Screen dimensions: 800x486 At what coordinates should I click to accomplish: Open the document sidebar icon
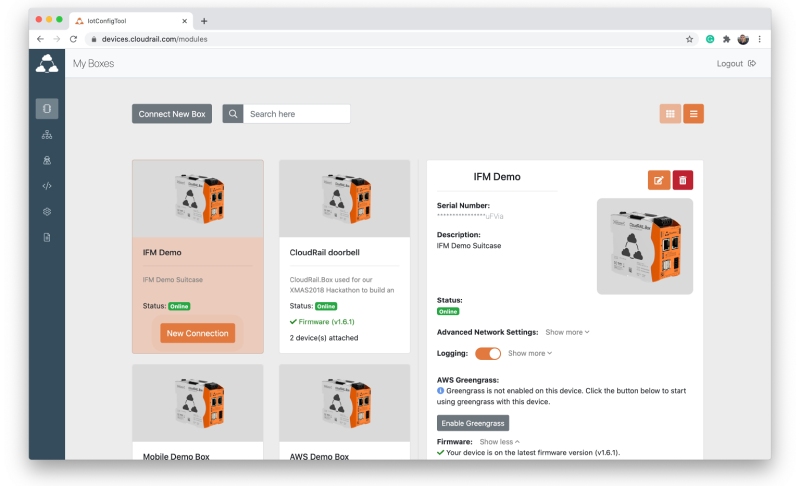tap(47, 237)
